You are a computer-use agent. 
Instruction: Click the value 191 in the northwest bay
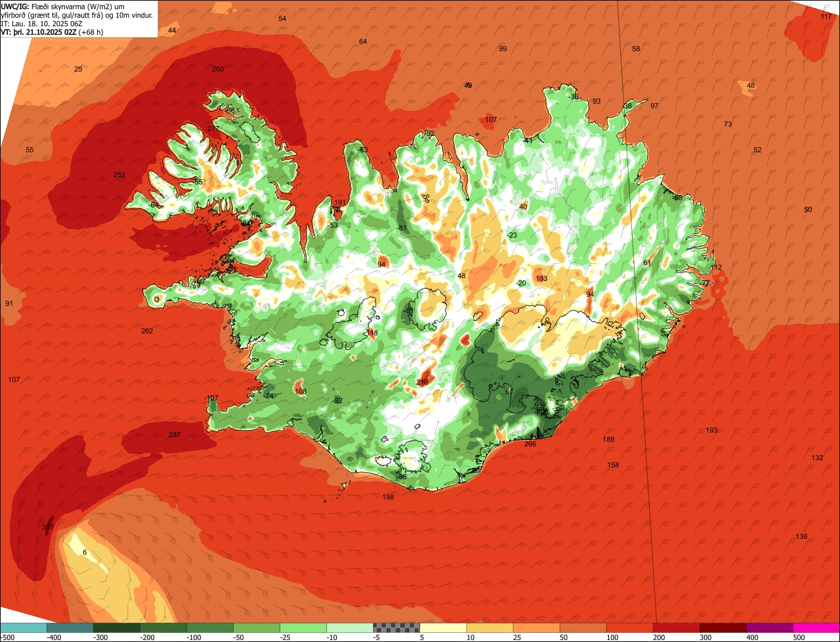click(x=340, y=202)
